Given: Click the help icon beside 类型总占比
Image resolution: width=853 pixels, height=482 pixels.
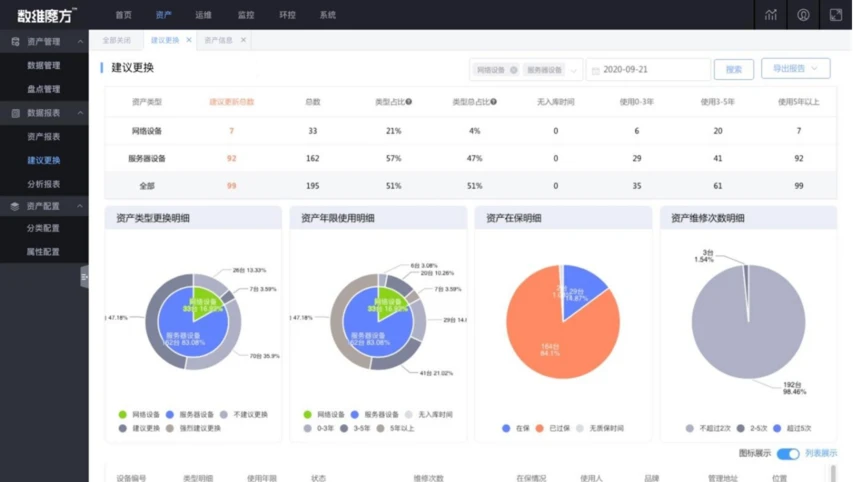Looking at the screenshot, I should pyautogui.click(x=493, y=102).
